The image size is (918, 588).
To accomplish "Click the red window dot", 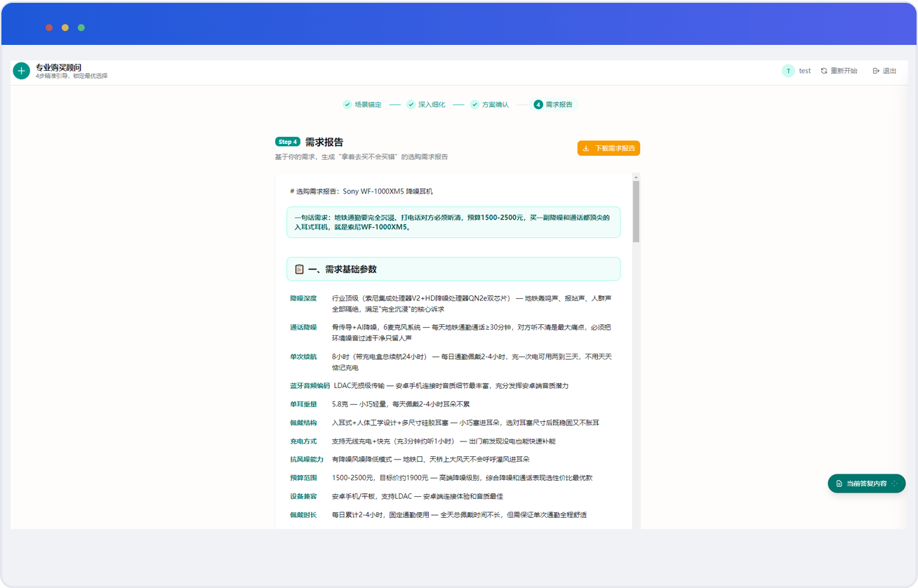I will coord(49,27).
